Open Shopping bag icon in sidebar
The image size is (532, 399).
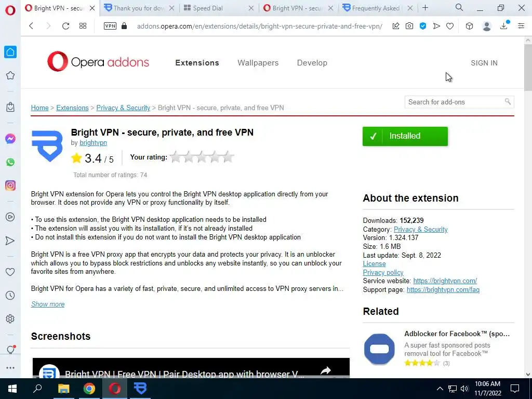(10, 107)
